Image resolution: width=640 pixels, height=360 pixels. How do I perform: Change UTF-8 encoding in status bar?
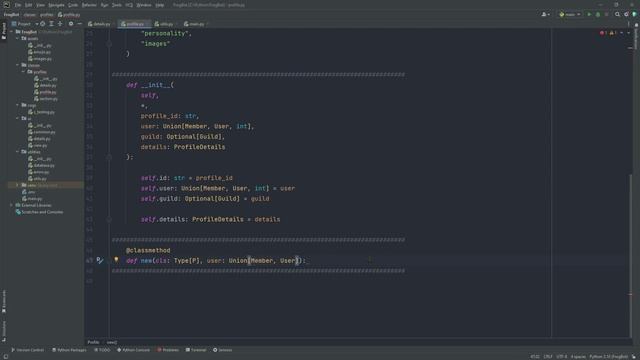[562, 357]
